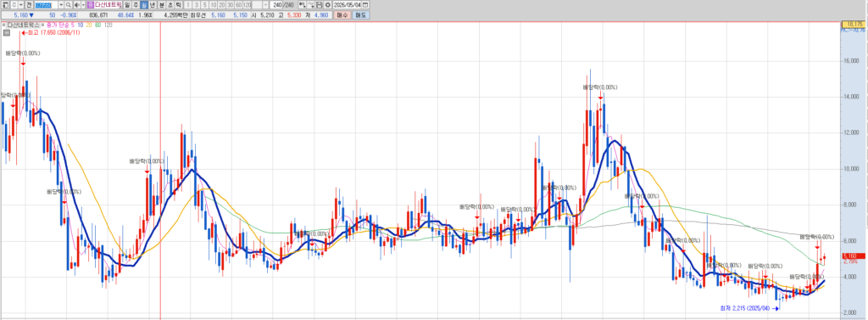Click the 5,150 best bid price

tap(240, 15)
